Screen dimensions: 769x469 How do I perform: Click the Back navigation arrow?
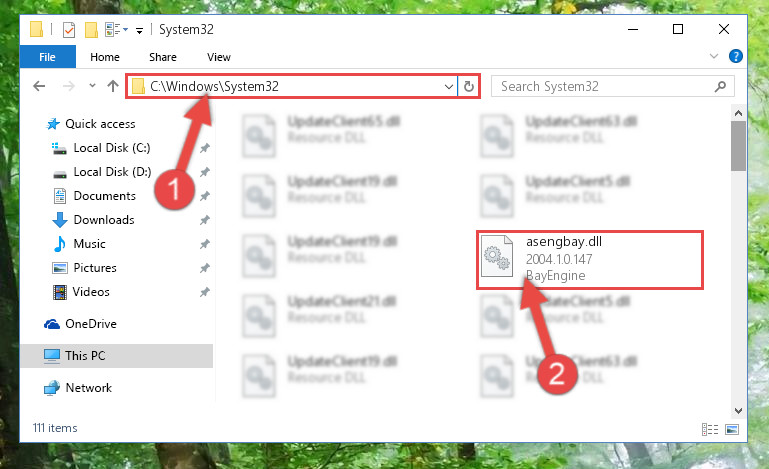[x=39, y=86]
